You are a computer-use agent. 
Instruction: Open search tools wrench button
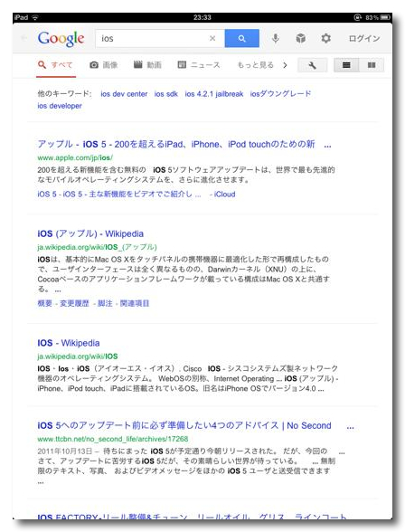312,65
